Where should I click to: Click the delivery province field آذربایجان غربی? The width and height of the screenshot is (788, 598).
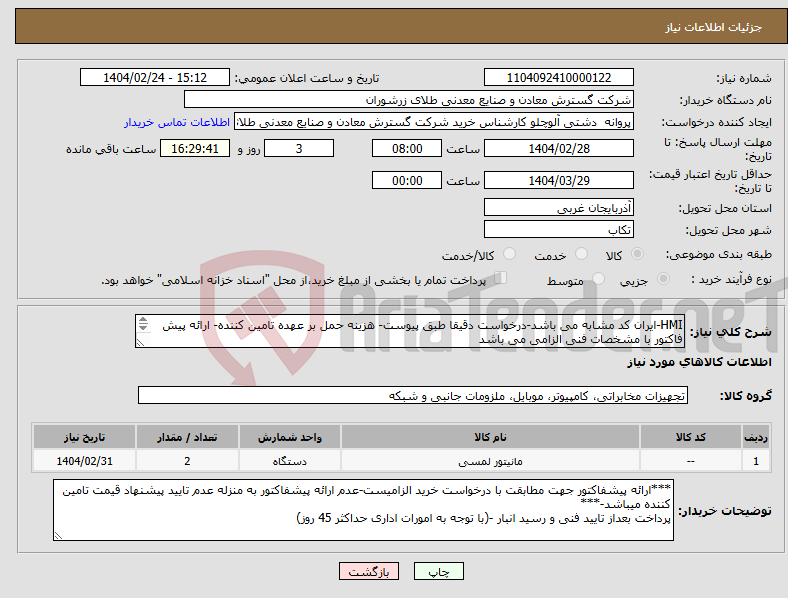(x=558, y=207)
